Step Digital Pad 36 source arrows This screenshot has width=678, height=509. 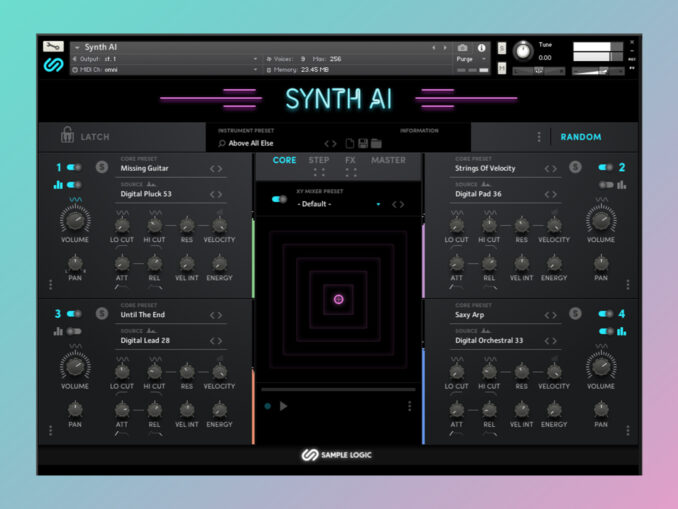550,194
